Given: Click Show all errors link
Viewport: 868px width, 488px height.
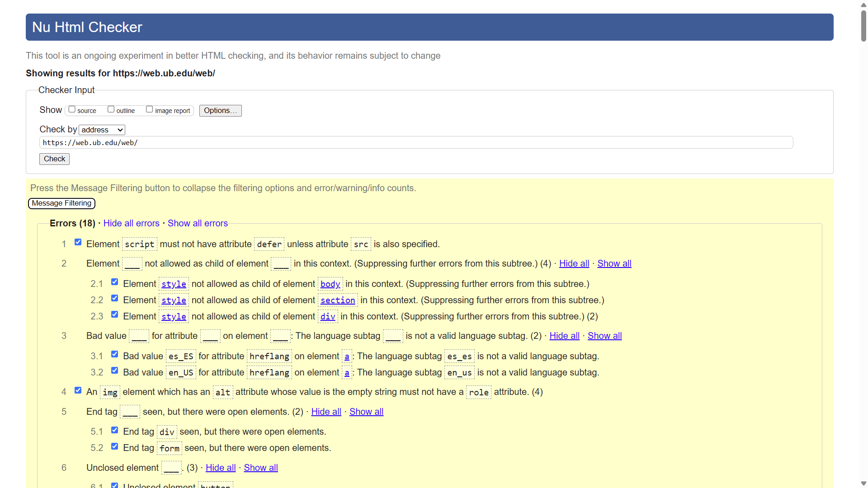Looking at the screenshot, I should [x=198, y=223].
